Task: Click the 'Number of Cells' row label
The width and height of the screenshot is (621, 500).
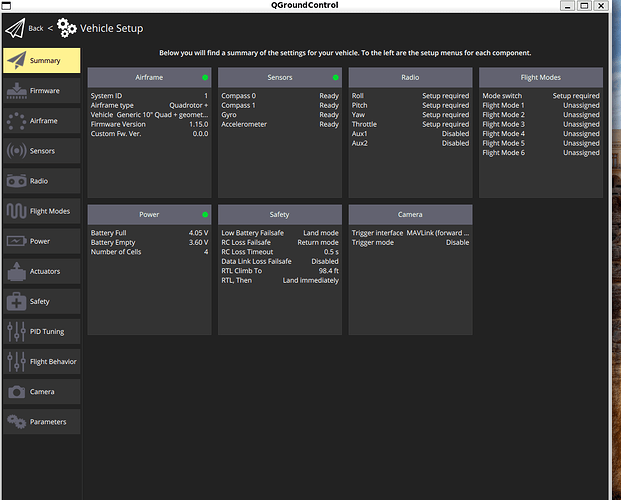Action: click(x=116, y=252)
